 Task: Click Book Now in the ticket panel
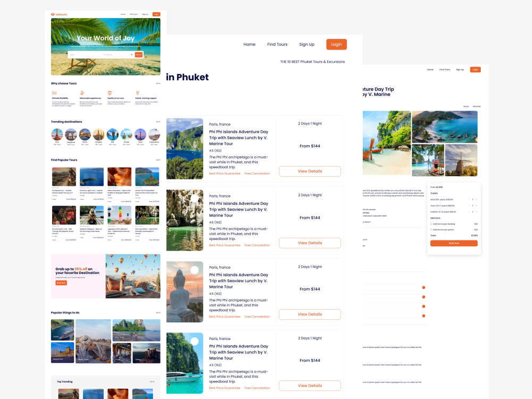[454, 243]
